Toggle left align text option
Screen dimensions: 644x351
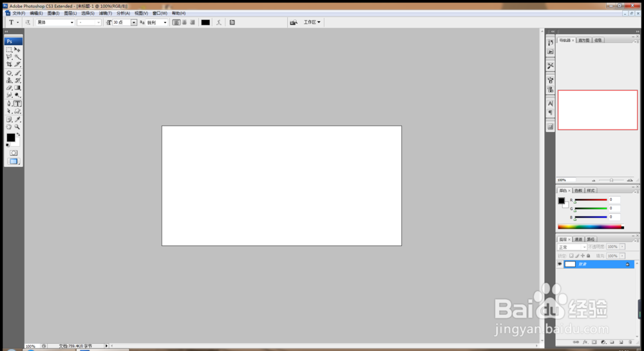(x=176, y=23)
